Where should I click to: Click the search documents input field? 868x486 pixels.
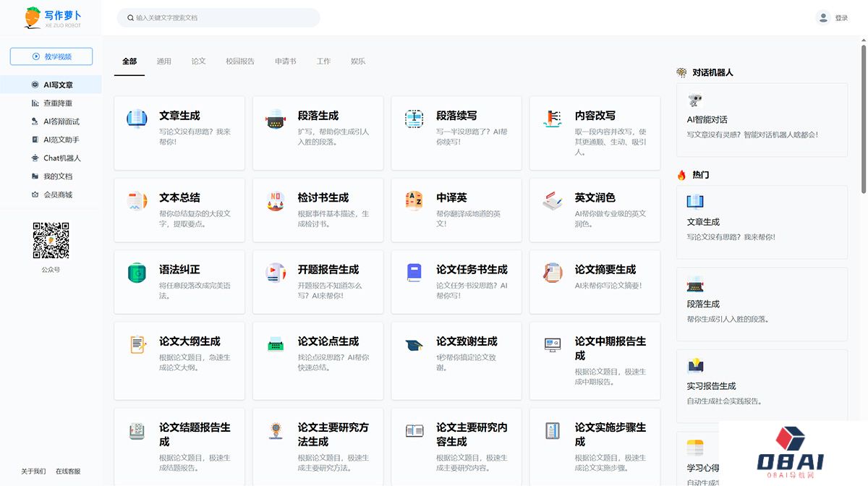coord(218,17)
